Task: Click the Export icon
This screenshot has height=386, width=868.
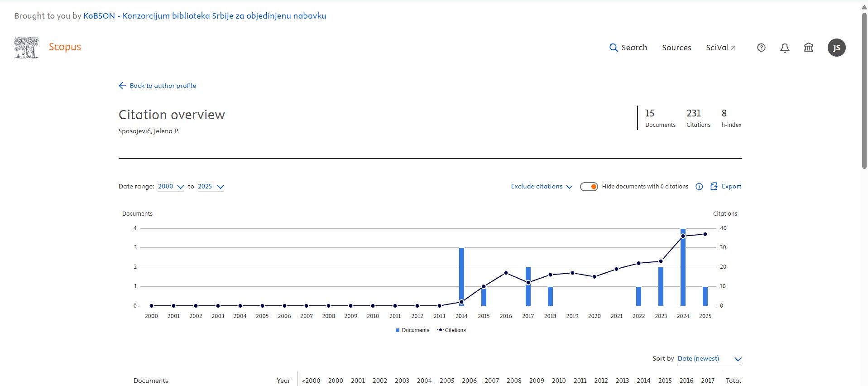Action: (x=714, y=186)
